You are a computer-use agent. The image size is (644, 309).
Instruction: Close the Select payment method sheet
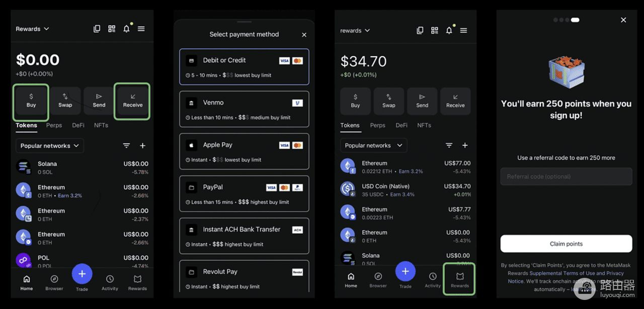[x=304, y=35]
